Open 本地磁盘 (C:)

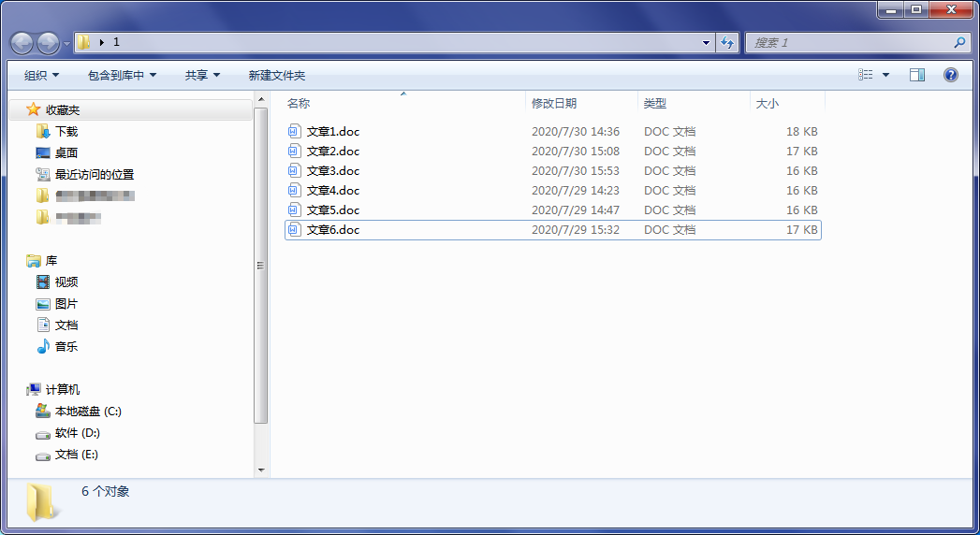(x=88, y=412)
